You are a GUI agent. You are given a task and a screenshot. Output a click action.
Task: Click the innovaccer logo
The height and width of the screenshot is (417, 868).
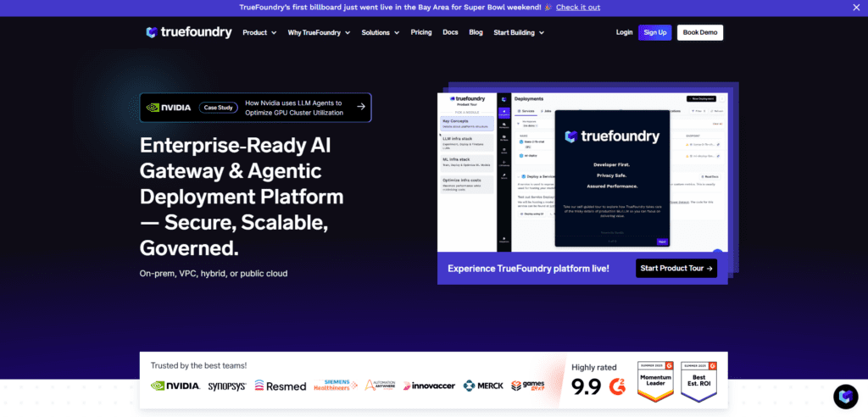coord(429,386)
